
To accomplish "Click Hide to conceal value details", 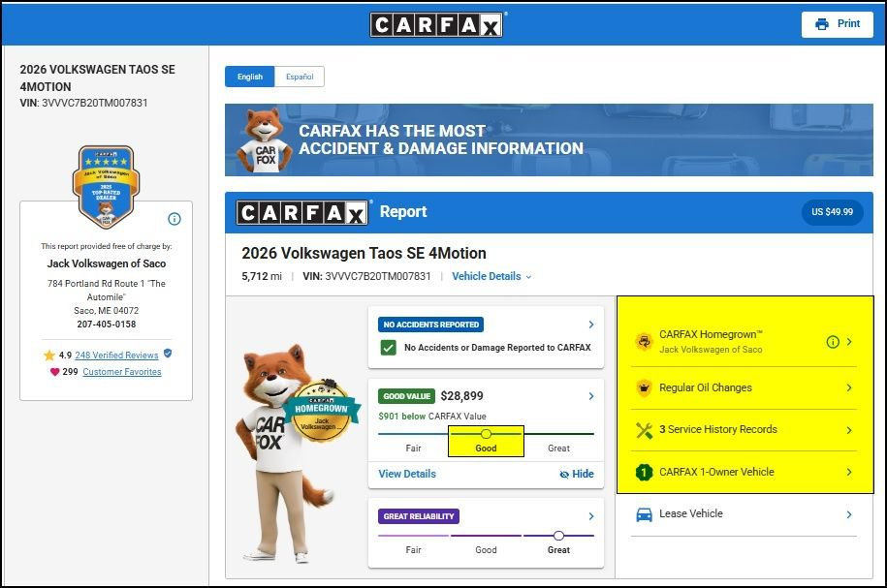I will click(x=577, y=474).
